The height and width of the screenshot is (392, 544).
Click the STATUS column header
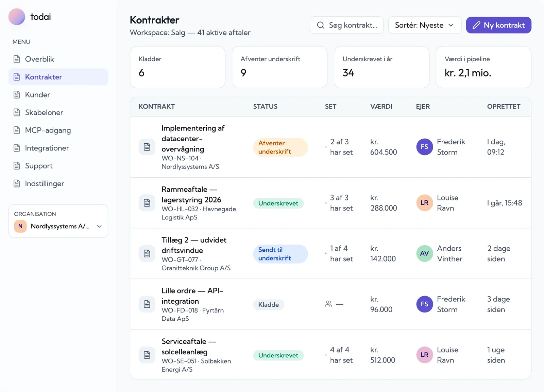(265, 106)
